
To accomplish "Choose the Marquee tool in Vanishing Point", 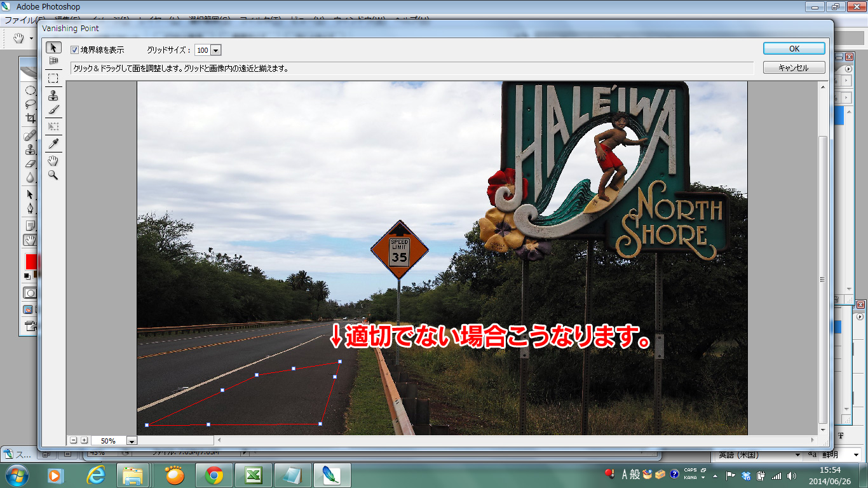I will pos(53,78).
